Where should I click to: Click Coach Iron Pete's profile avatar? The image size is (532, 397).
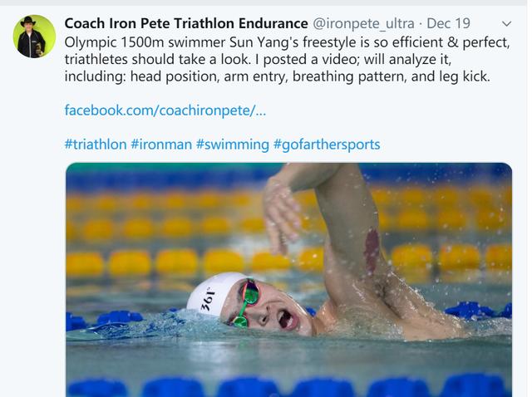pyautogui.click(x=34, y=37)
